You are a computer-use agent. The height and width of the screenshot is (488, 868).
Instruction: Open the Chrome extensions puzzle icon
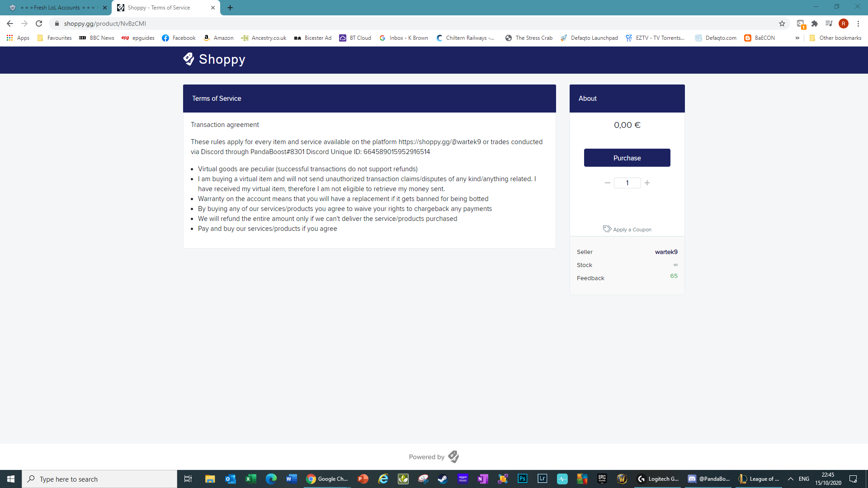[x=815, y=23]
